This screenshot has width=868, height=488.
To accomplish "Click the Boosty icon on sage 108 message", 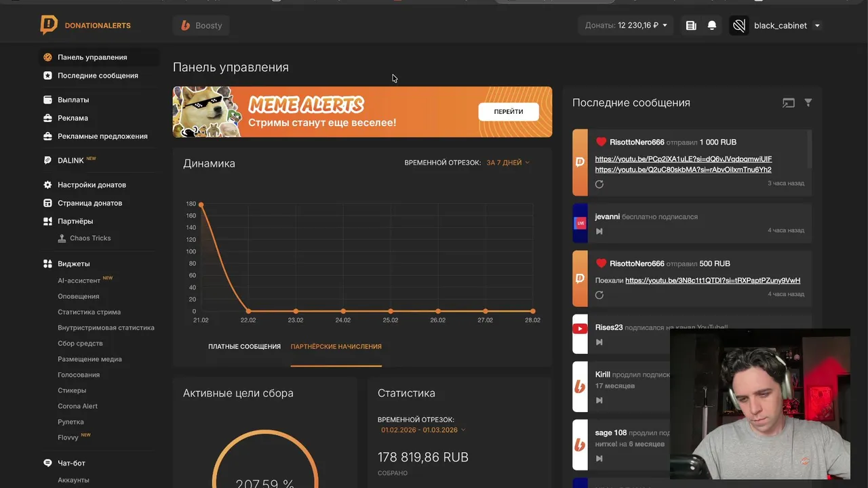I will point(580,445).
